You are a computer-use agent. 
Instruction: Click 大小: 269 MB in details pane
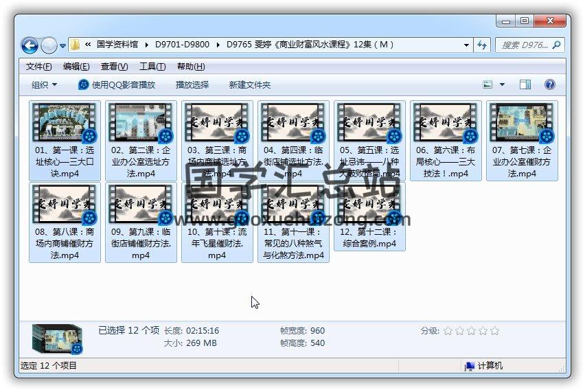(190, 343)
